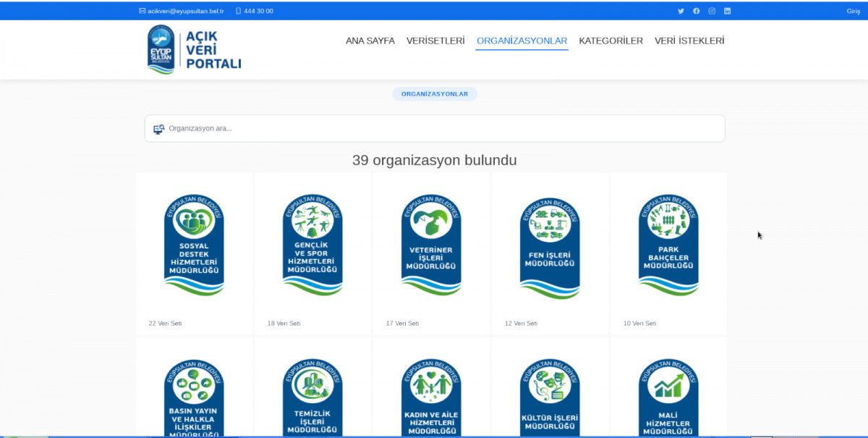Viewport: 868px width, 438px height.
Task: Click the 18 Veri Seti label
Action: pos(284,324)
